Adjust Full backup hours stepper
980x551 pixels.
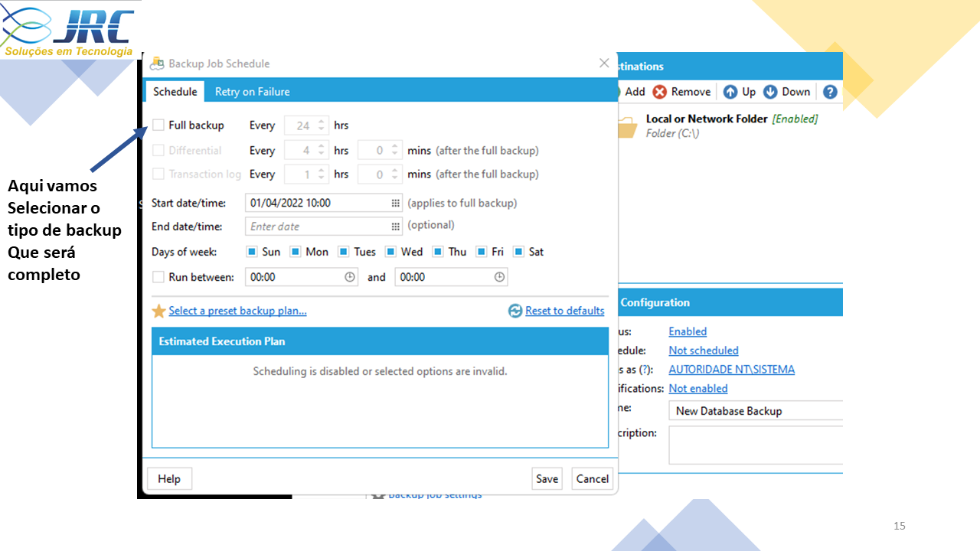[x=322, y=126]
